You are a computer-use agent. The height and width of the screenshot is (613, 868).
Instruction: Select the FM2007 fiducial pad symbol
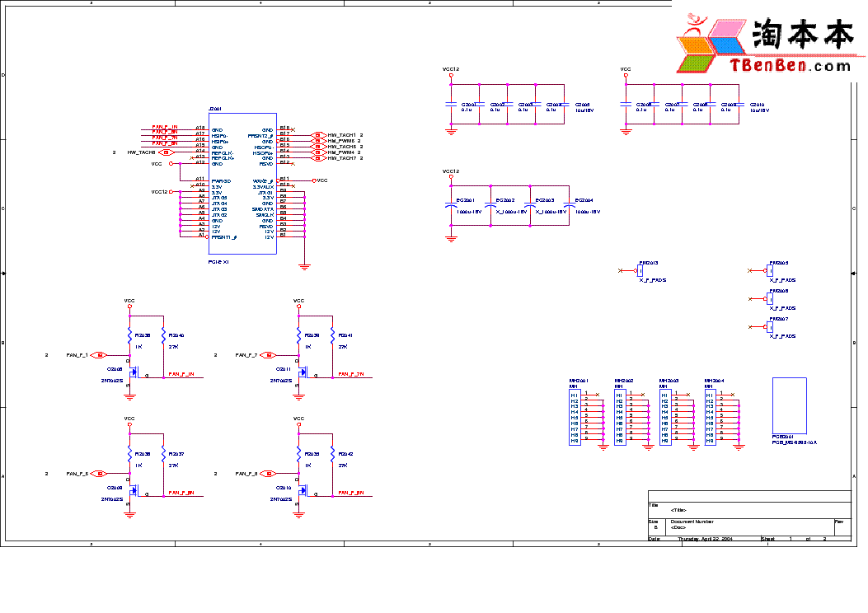pos(771,326)
